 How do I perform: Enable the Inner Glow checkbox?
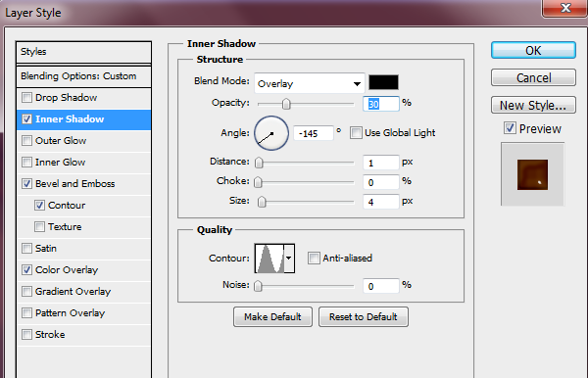[x=27, y=163]
